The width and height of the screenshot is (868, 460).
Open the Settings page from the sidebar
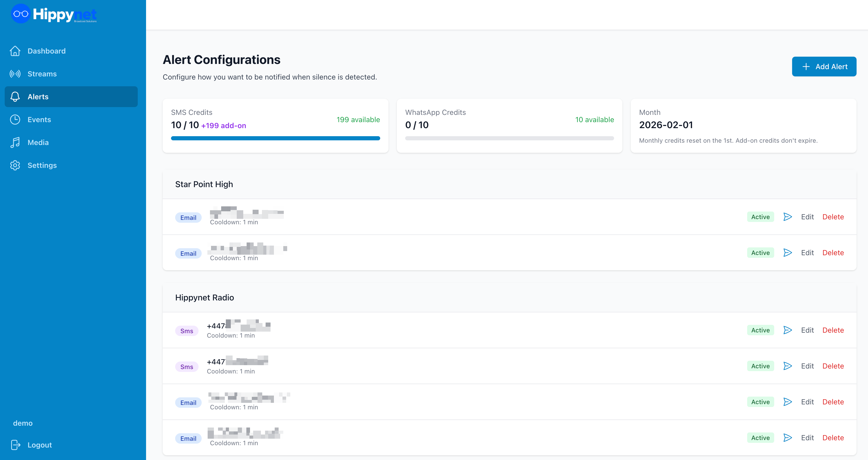[x=42, y=166]
